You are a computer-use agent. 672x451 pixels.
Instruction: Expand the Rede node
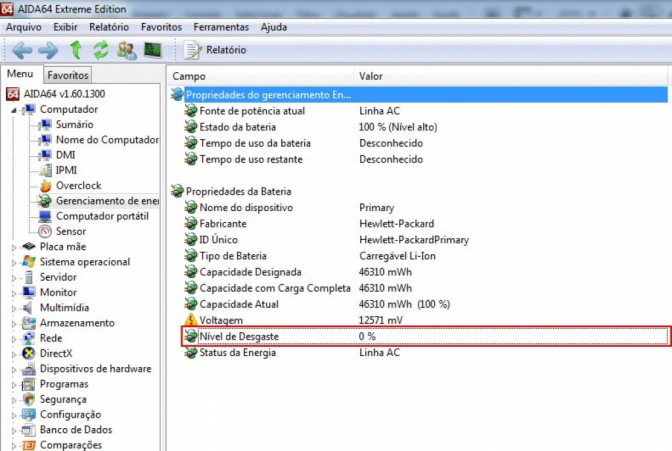14,339
